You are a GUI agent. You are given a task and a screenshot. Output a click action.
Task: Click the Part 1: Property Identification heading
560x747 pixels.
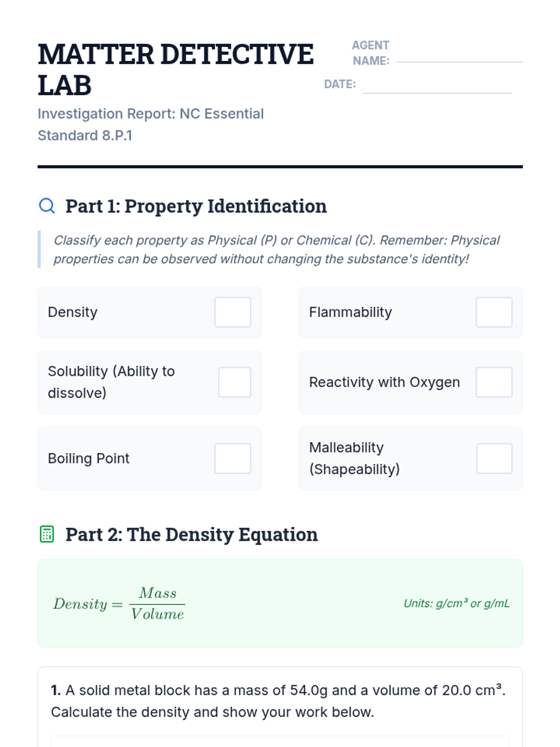(196, 206)
